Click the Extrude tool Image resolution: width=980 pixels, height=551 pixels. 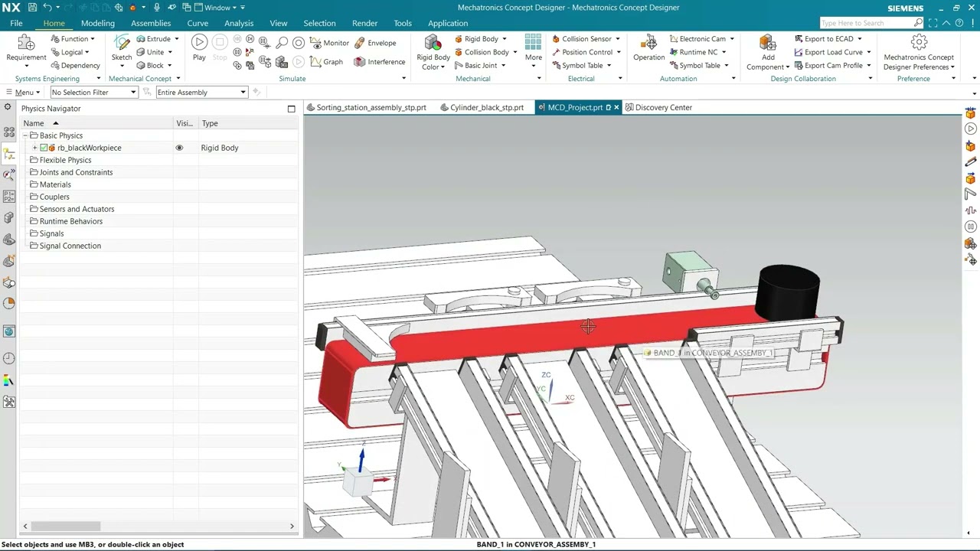tap(153, 39)
